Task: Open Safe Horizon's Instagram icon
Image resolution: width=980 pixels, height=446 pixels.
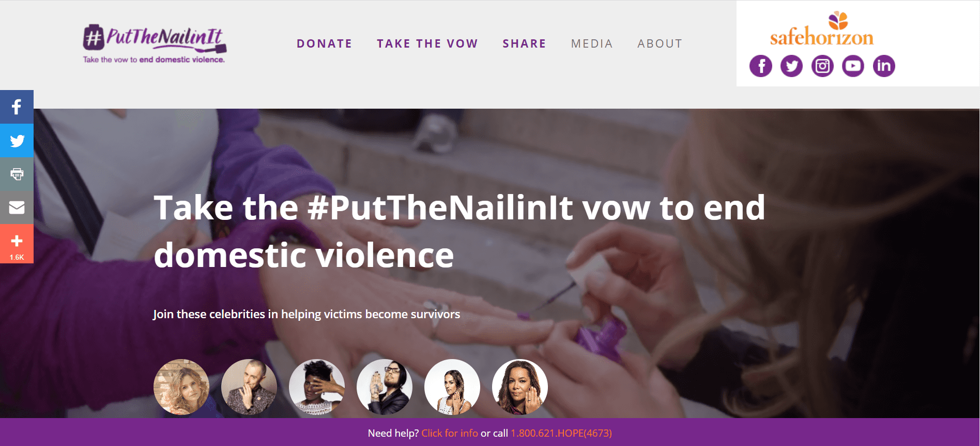Action: (822, 66)
